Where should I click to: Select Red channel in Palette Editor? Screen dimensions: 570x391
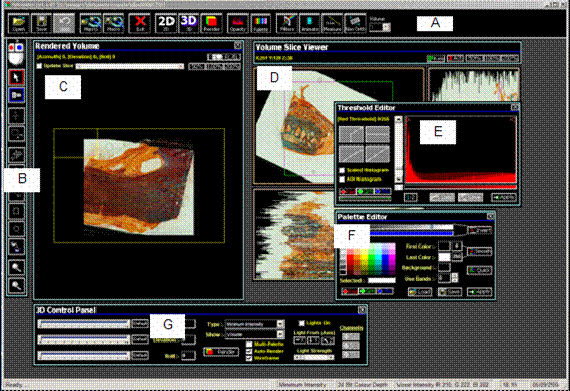[350, 291]
